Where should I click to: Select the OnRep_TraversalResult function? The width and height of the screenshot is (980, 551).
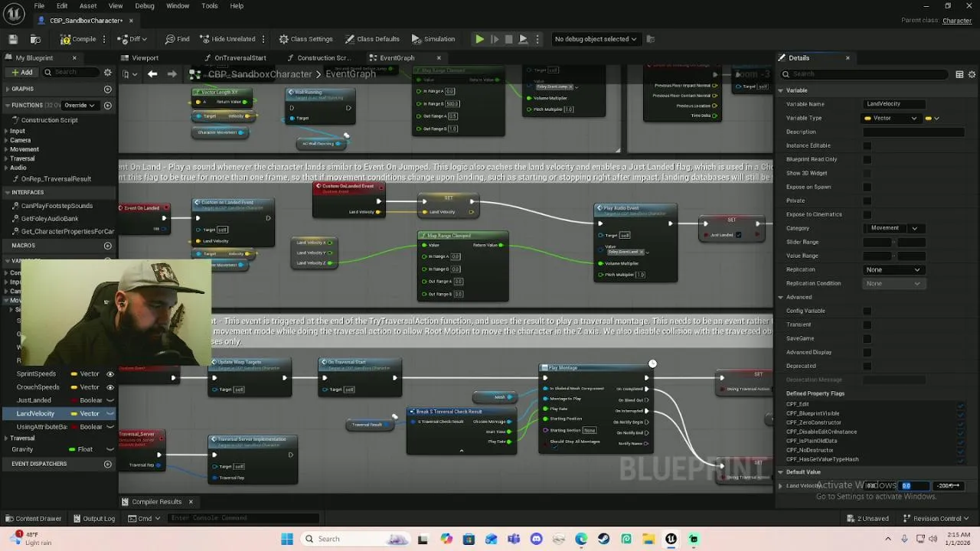pyautogui.click(x=56, y=179)
